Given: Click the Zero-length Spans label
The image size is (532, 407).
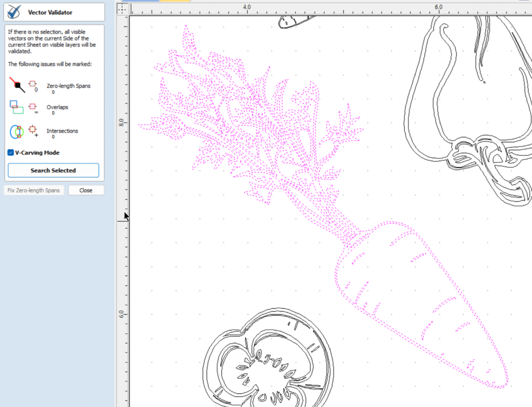Looking at the screenshot, I should tap(69, 86).
